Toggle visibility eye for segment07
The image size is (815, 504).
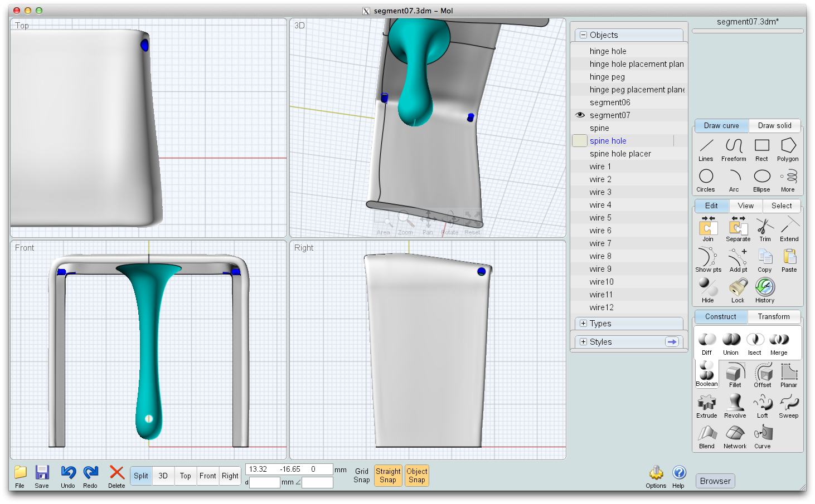[x=580, y=115]
